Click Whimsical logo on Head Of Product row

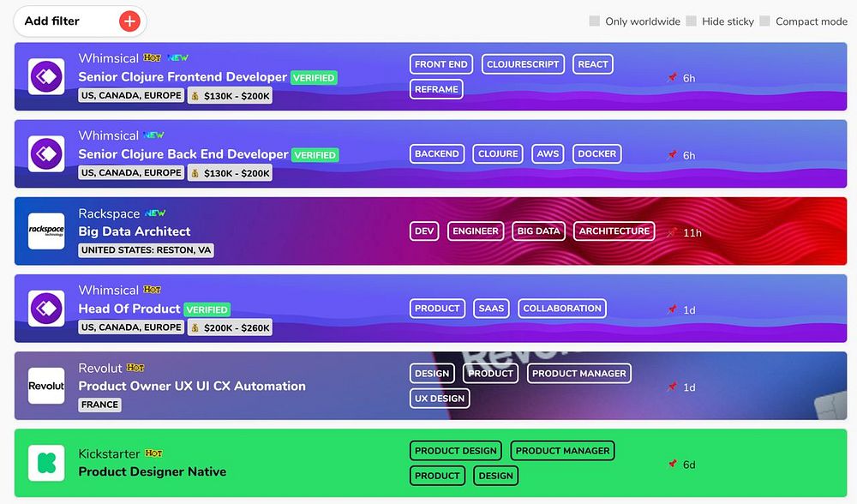pyautogui.click(x=46, y=309)
